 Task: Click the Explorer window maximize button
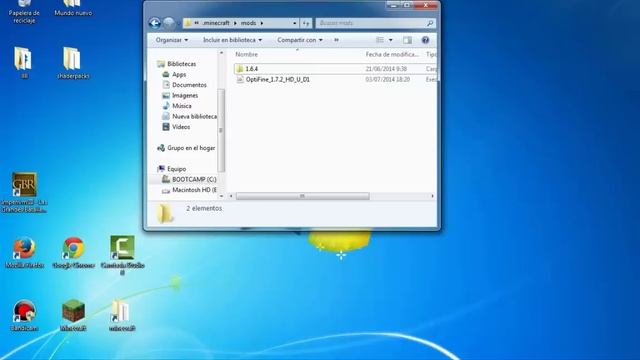(x=407, y=5)
